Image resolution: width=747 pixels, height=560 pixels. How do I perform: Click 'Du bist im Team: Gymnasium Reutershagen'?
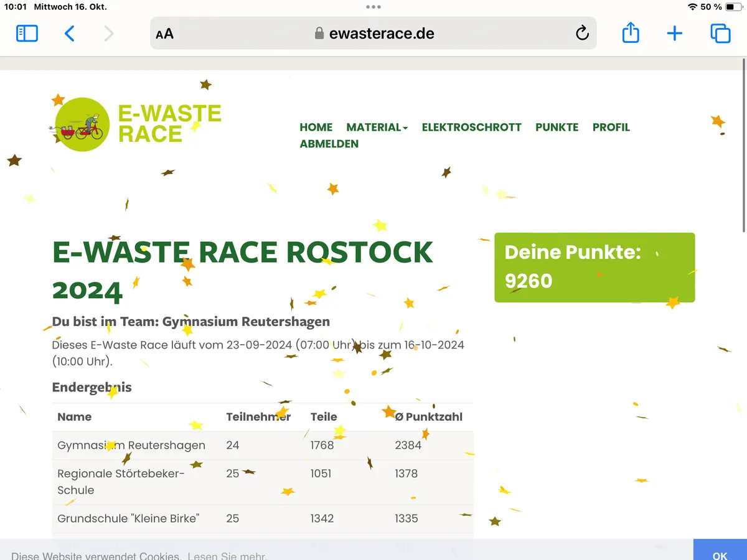(191, 322)
